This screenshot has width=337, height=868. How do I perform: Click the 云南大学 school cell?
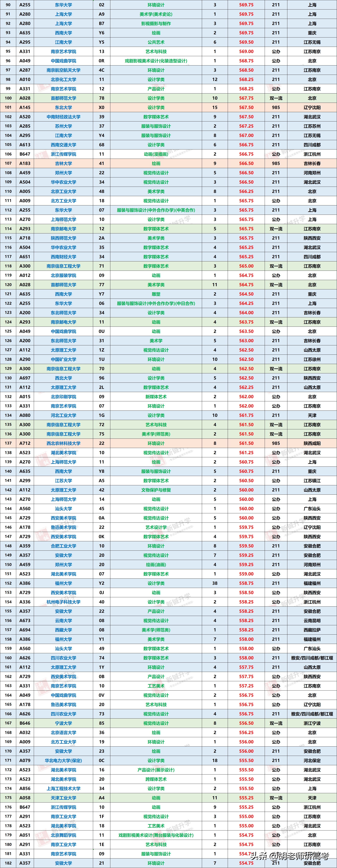coord(63,620)
